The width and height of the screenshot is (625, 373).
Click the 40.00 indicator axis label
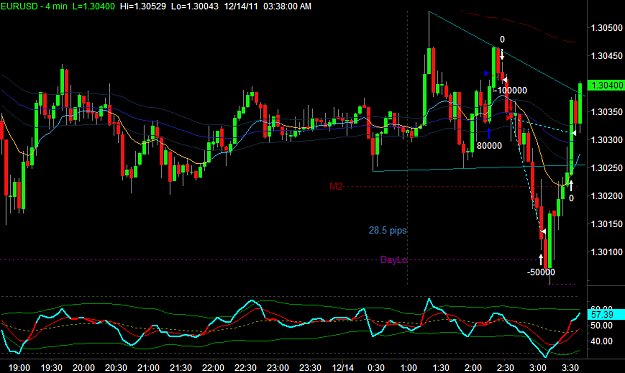(601, 341)
